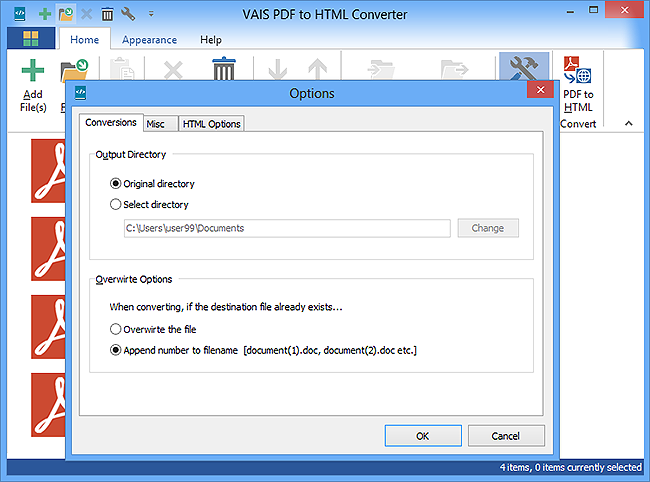Switch to the Conversions tab
This screenshot has height=482, width=650.
(x=111, y=123)
